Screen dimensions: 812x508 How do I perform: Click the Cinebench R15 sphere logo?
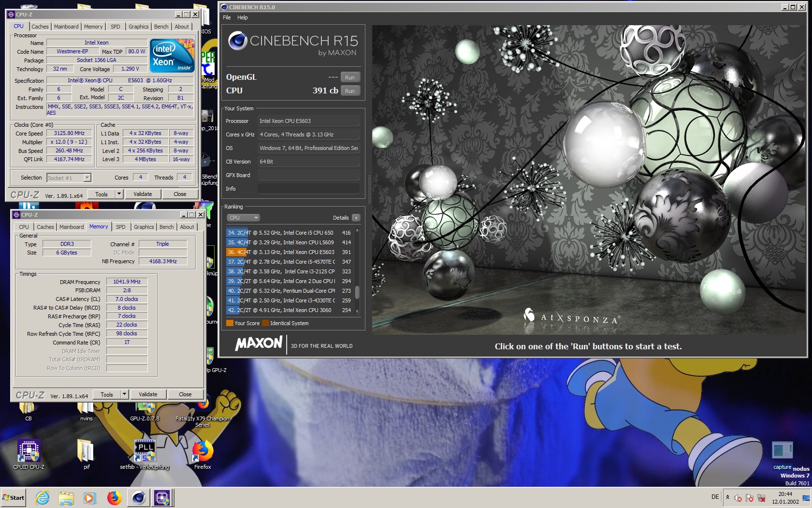pyautogui.click(x=238, y=41)
